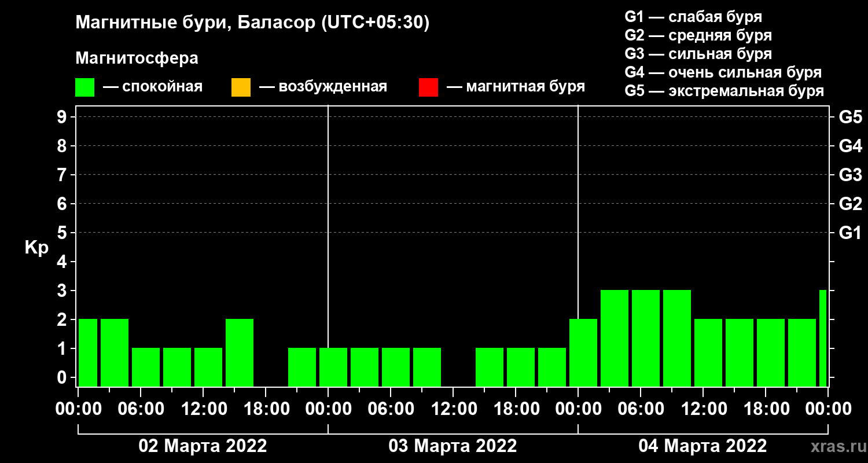Click the '02 Марта 2022' date label
868x463 pixels.
tap(203, 446)
